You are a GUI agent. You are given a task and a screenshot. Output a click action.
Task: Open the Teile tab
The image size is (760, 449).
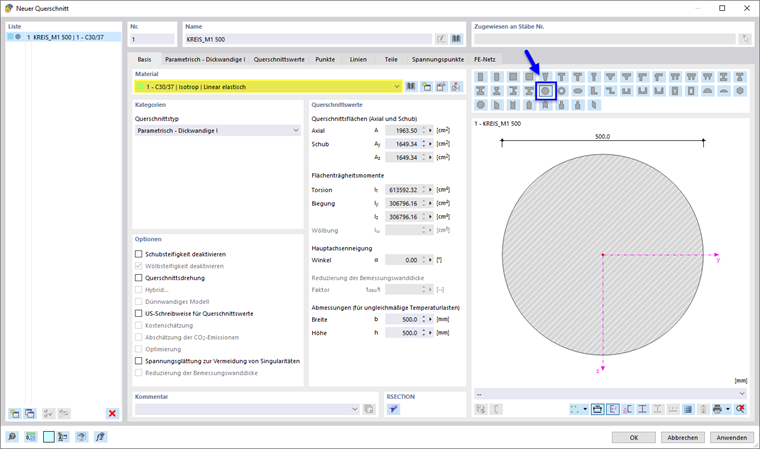pyautogui.click(x=391, y=59)
